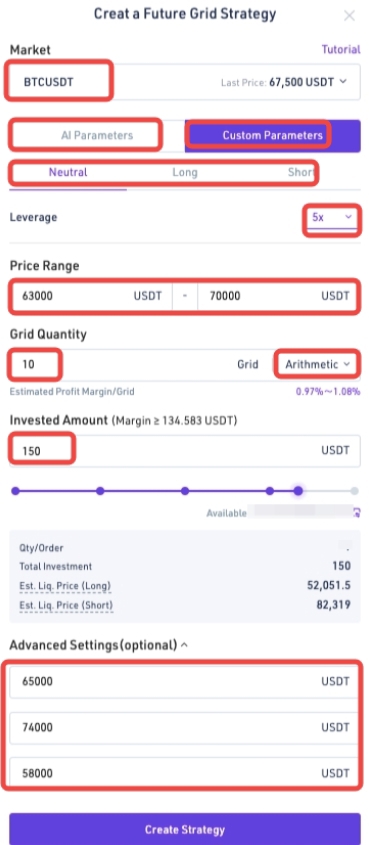
Task: Select Custom Parameters mode
Action: pyautogui.click(x=273, y=135)
